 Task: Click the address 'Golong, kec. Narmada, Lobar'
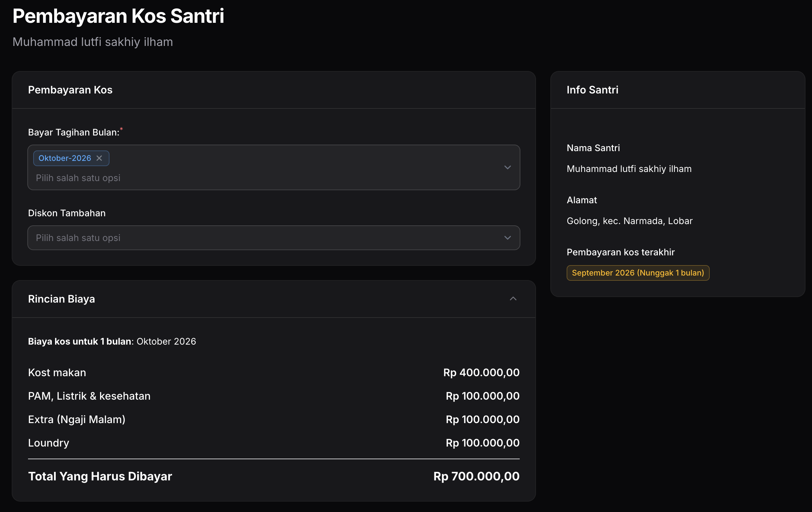[629, 221]
